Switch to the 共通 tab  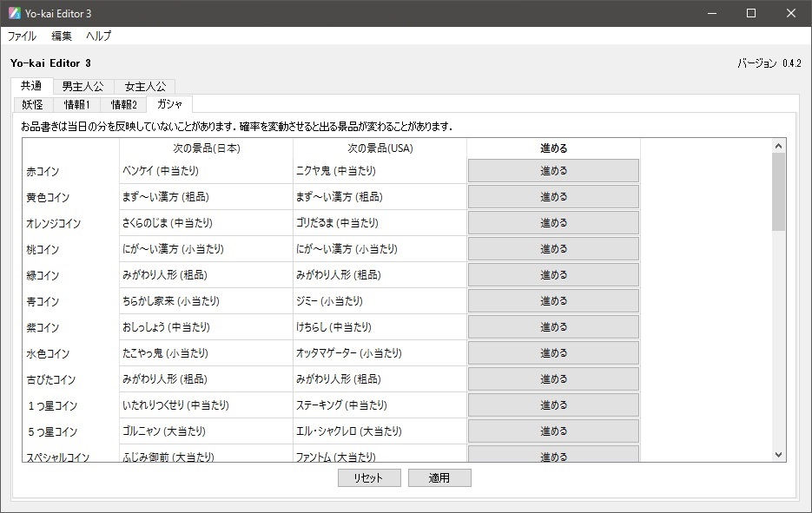[x=31, y=86]
